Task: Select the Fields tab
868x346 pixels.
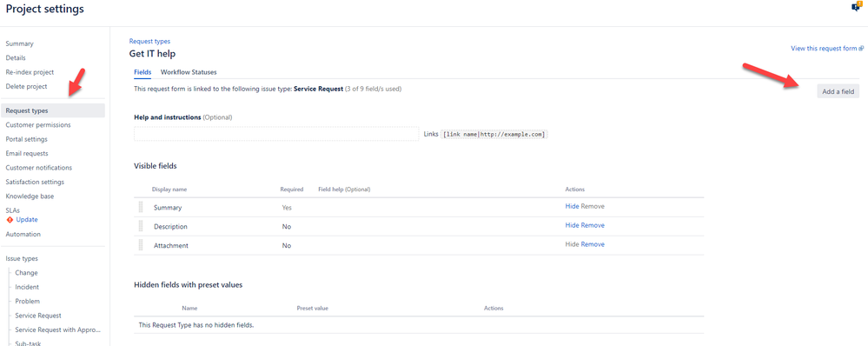Action: [x=142, y=72]
